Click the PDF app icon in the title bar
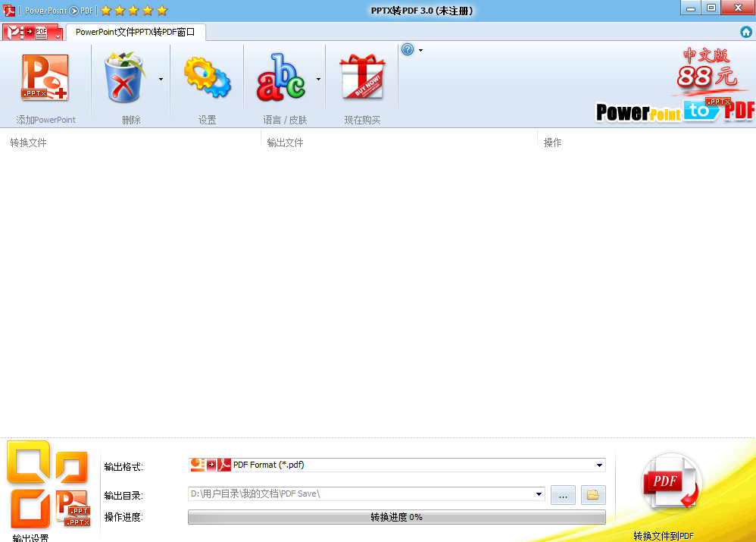756x542 pixels. (9, 10)
